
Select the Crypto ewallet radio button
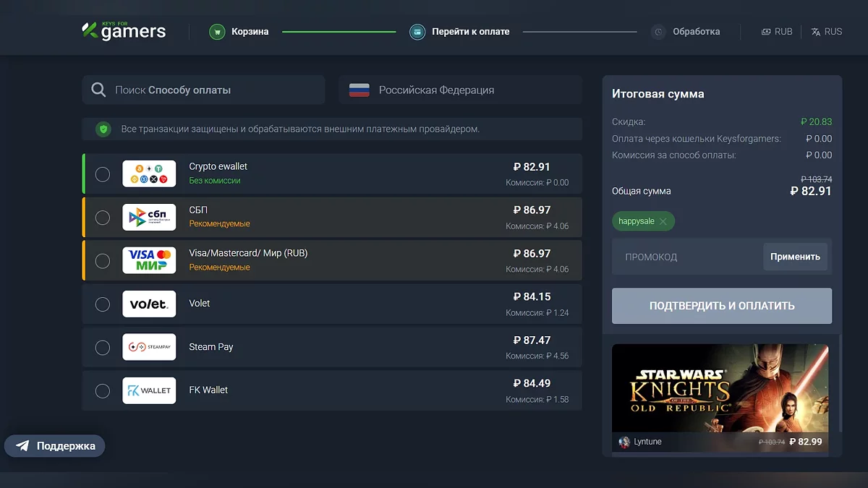tap(103, 174)
